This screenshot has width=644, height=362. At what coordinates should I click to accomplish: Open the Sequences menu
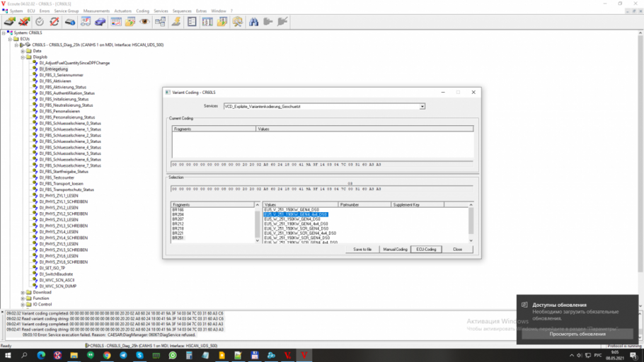pyautogui.click(x=182, y=11)
